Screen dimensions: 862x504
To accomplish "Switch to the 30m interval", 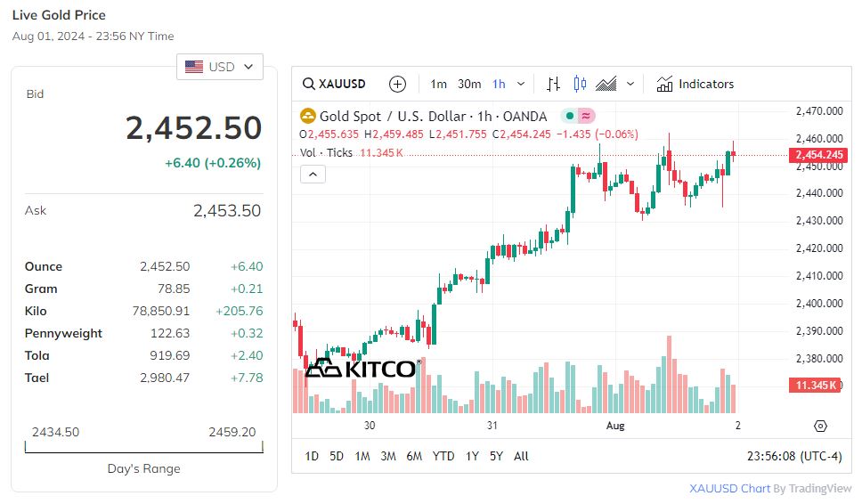I will 469,85.
